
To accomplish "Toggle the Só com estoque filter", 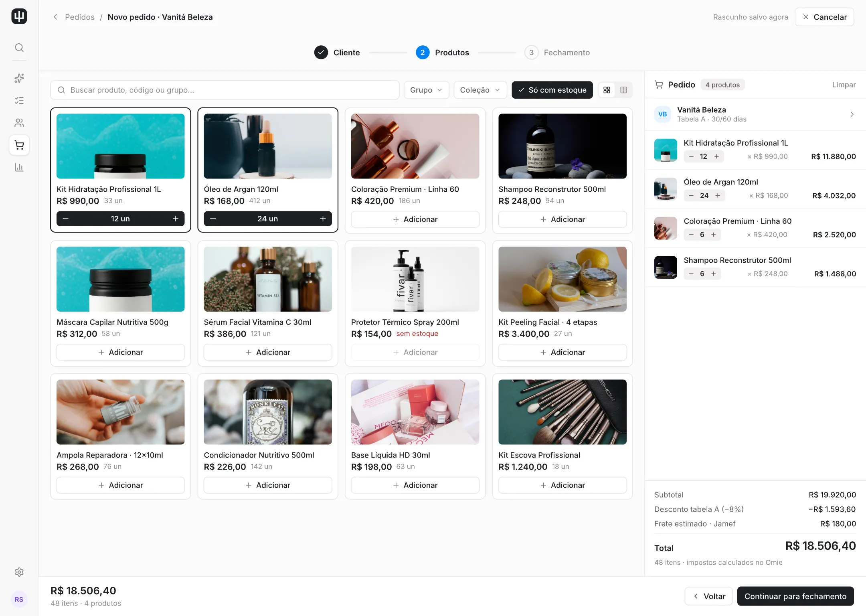I will (552, 90).
